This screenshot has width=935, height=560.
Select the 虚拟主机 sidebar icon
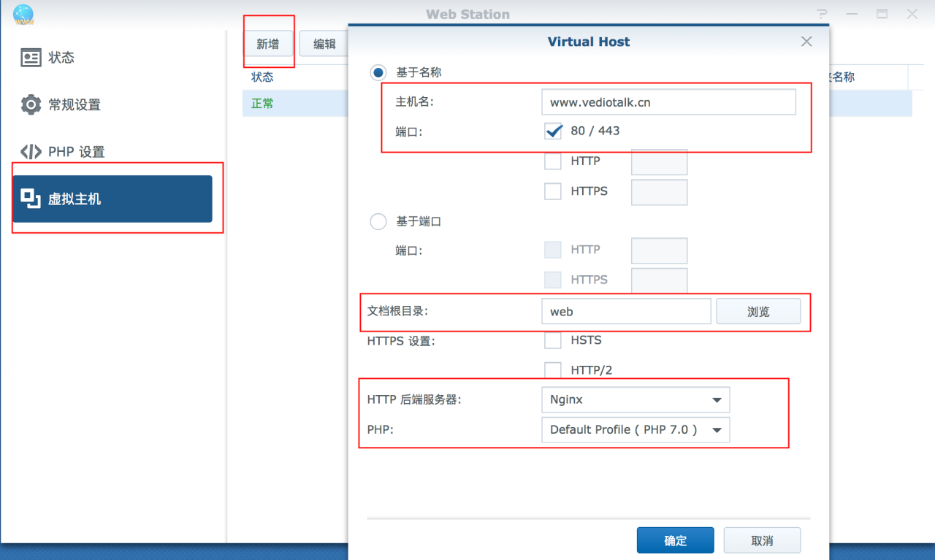(x=73, y=198)
